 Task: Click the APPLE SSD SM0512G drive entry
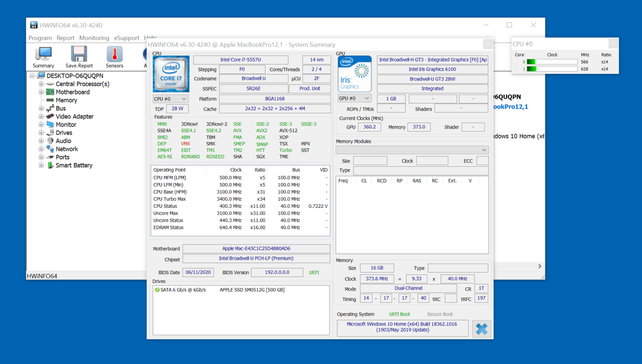pyautogui.click(x=252, y=290)
